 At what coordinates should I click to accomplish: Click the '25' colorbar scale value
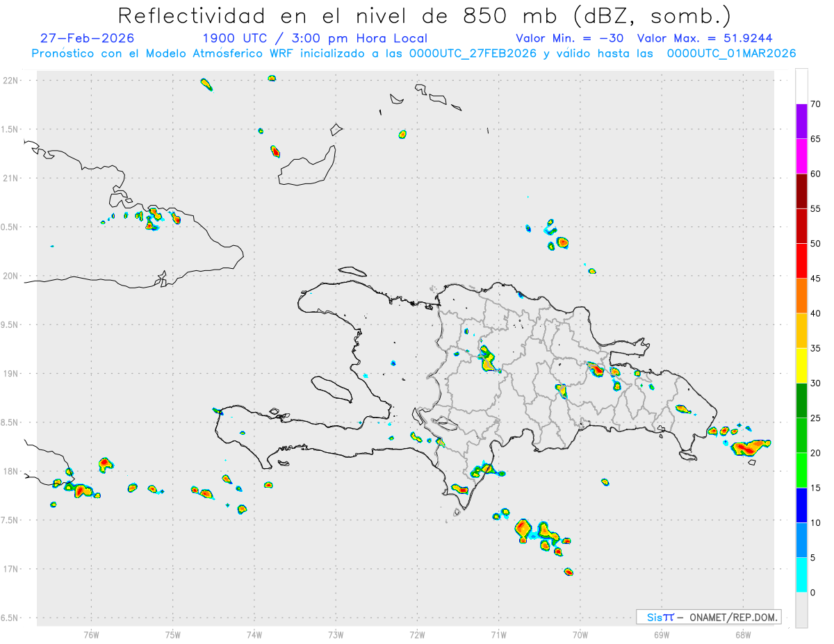coord(815,418)
